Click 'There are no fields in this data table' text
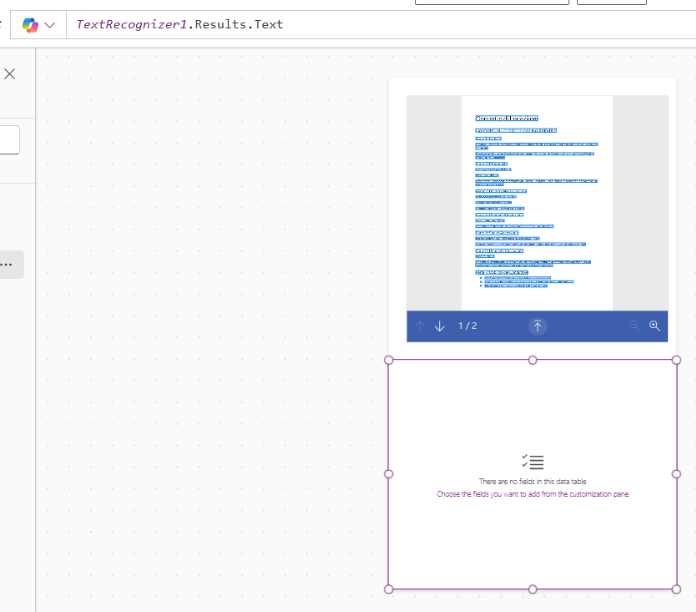 [x=532, y=481]
